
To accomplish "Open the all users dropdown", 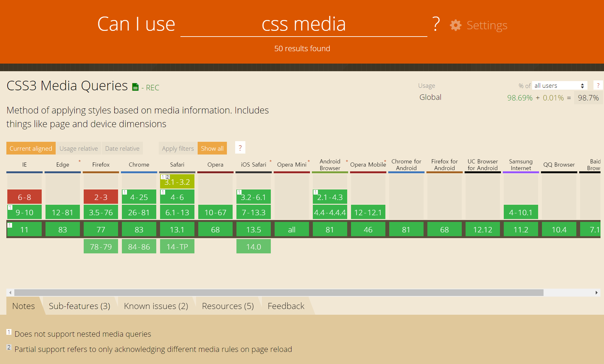I will (x=559, y=86).
